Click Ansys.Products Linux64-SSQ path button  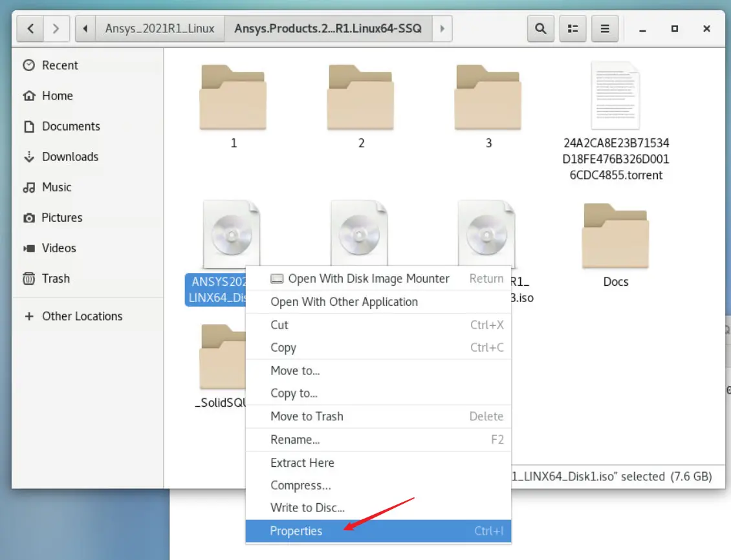pyautogui.click(x=328, y=28)
